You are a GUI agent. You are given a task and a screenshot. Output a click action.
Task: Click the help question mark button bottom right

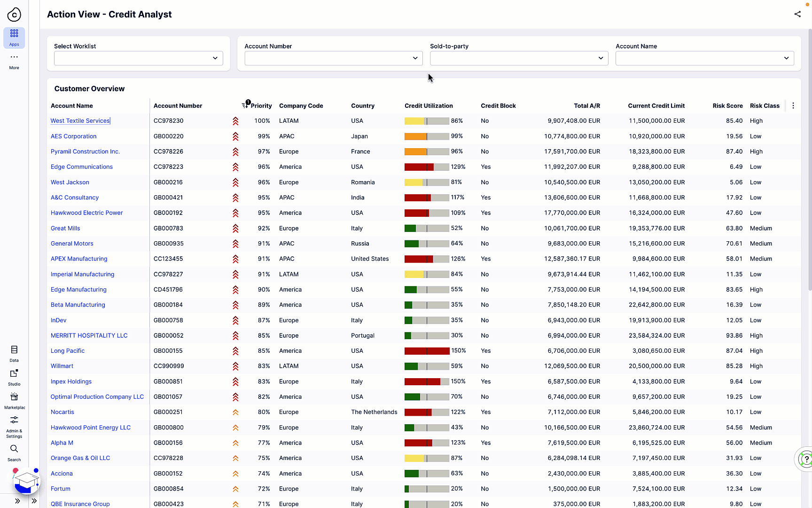tap(806, 459)
